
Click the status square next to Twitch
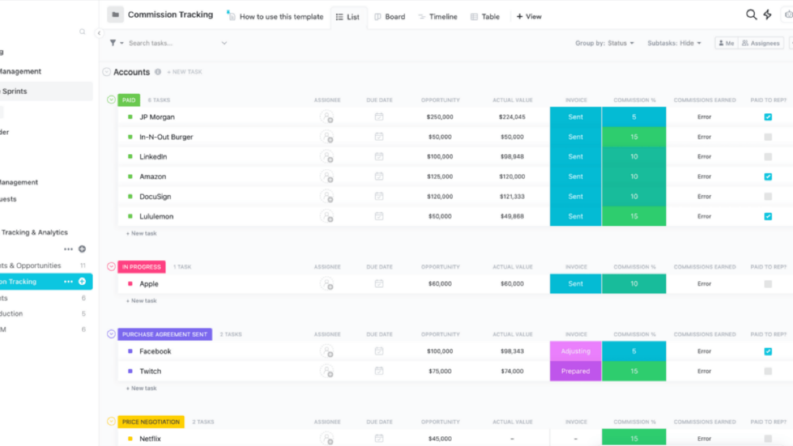130,371
